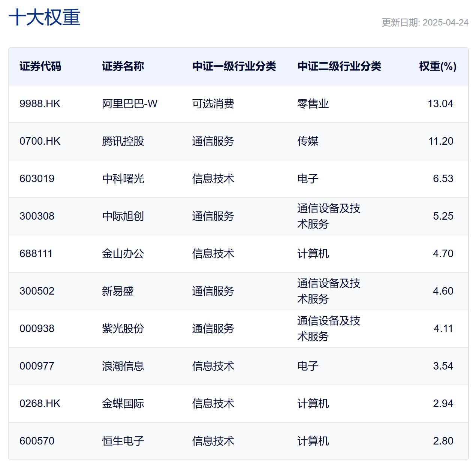Click the weight value 4.70
Image resolution: width=476 pixels, height=461 pixels.
[443, 254]
